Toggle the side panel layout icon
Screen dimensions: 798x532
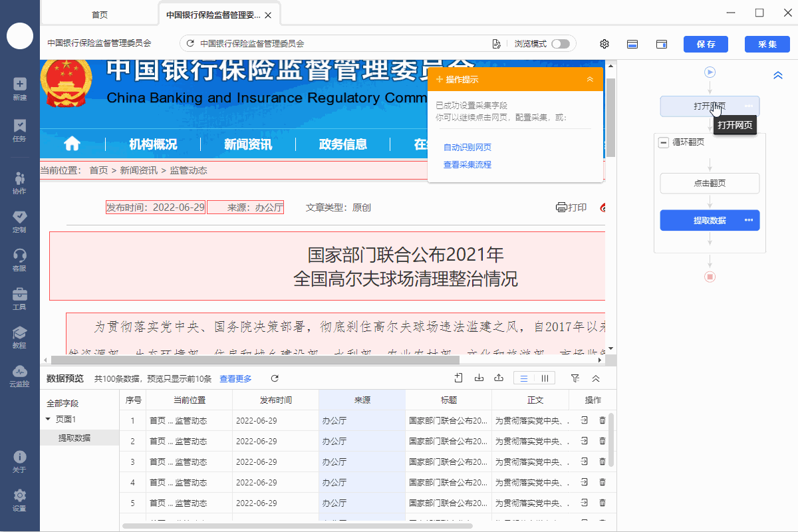pos(662,44)
